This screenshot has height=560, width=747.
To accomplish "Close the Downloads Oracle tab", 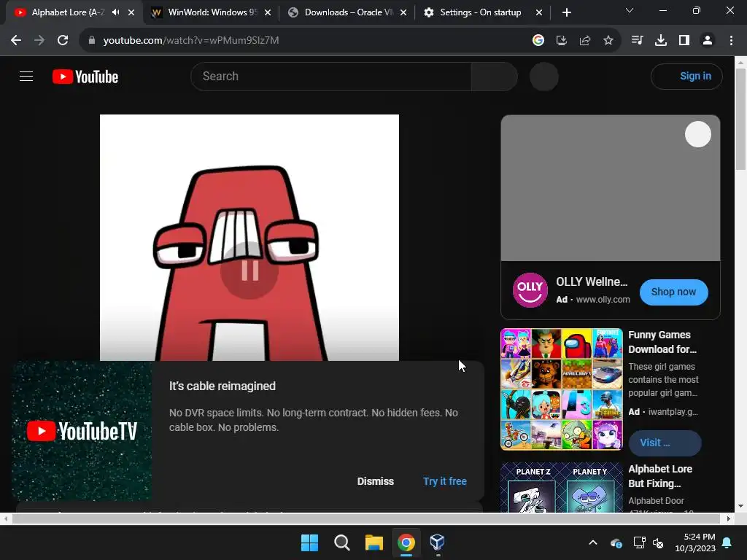I will point(403,12).
